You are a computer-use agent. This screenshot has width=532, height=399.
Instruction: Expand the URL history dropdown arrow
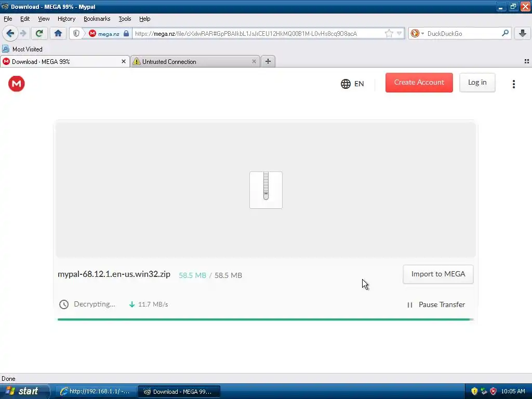click(x=400, y=33)
